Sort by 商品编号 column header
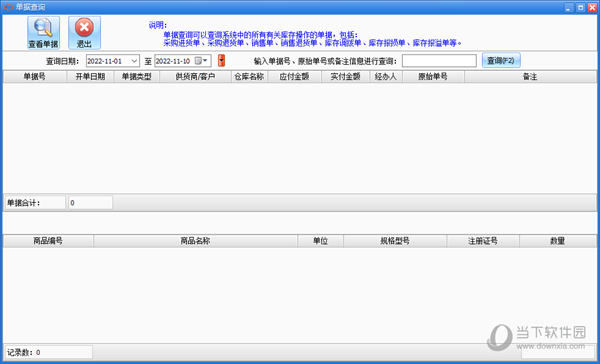 (48, 241)
